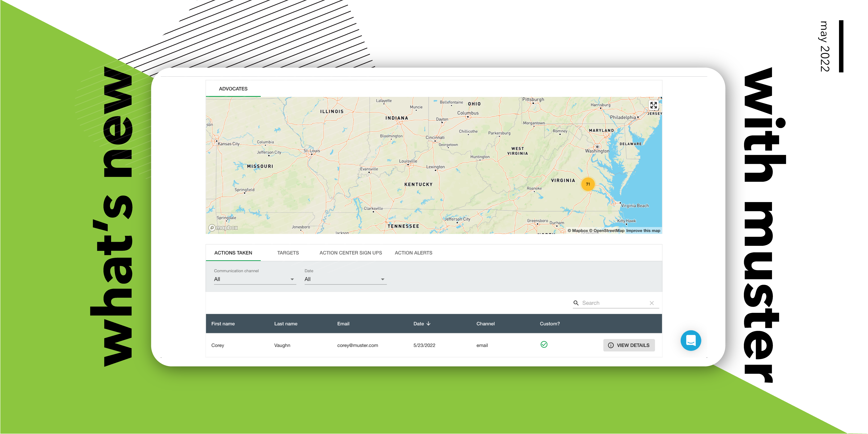
Task: Click the Kansas City map label
Action: (x=228, y=144)
